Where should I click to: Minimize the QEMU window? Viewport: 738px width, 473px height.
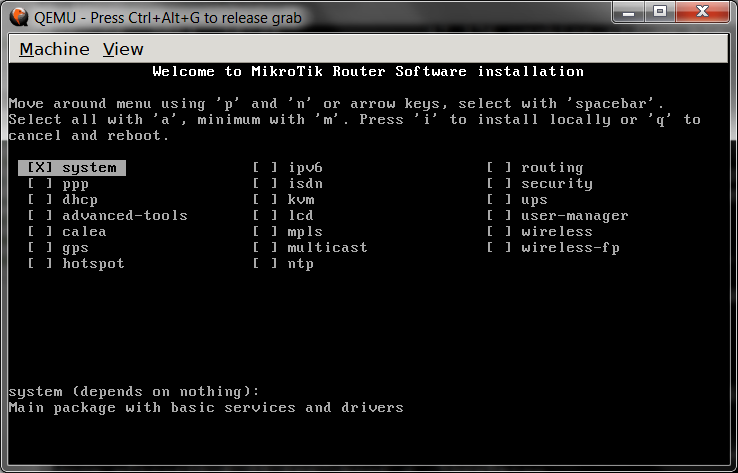click(628, 12)
